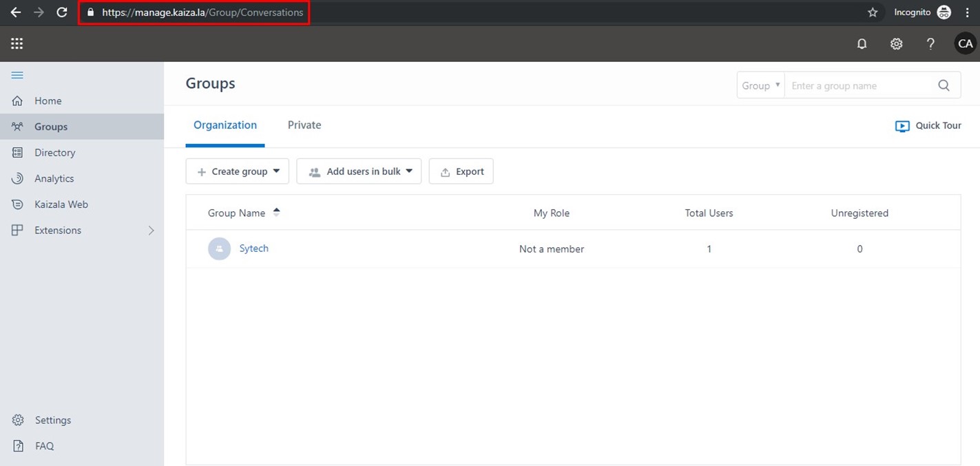Expand the Extensions submenu chevron

click(152, 231)
